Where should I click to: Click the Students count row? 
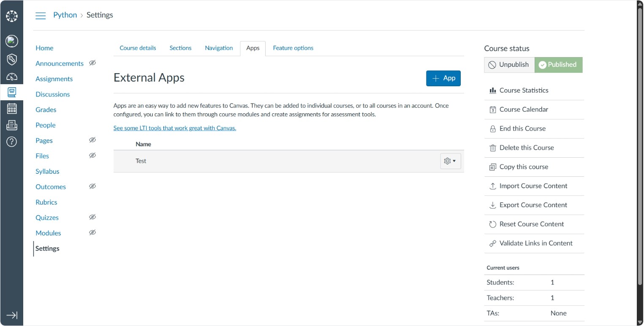tap(534, 282)
